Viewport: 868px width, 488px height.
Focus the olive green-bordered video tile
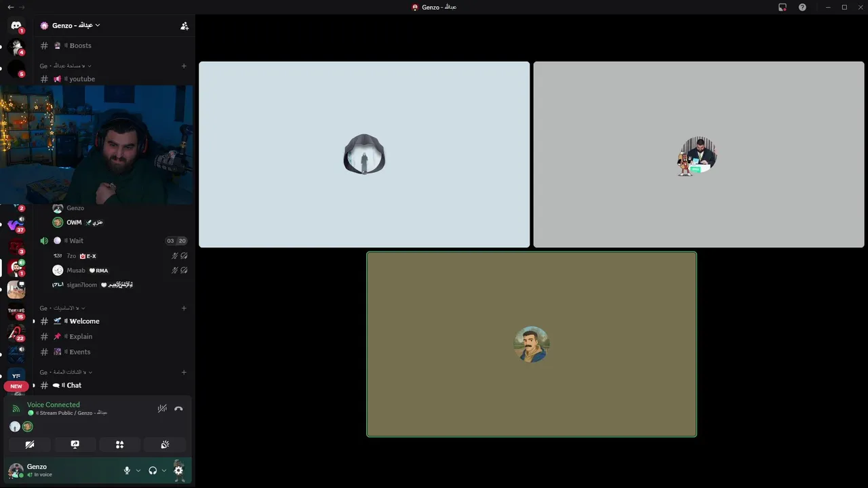pyautogui.click(x=532, y=344)
